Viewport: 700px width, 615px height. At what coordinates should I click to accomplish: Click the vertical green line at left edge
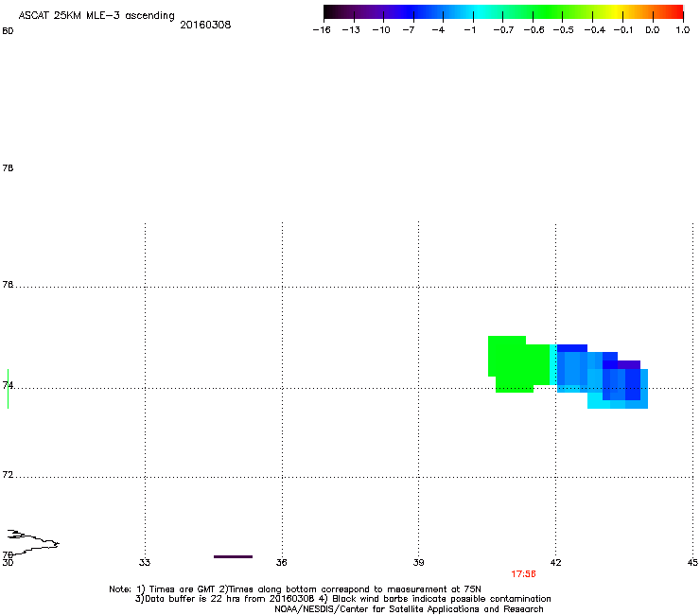pos(8,389)
